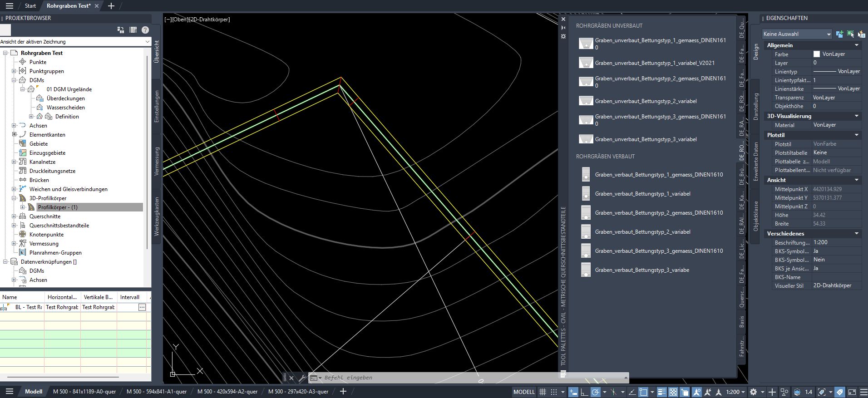Collapse the Allgemein properties section
Image resolution: width=868 pixels, height=398 pixels.
point(857,45)
